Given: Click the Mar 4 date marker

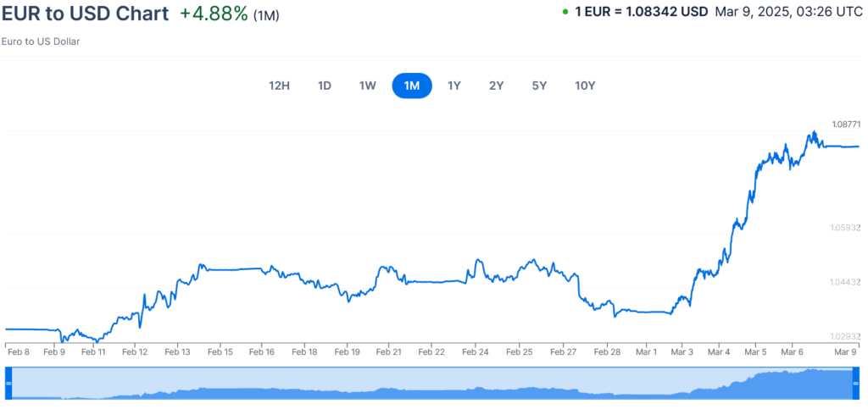Looking at the screenshot, I should pyautogui.click(x=719, y=351).
